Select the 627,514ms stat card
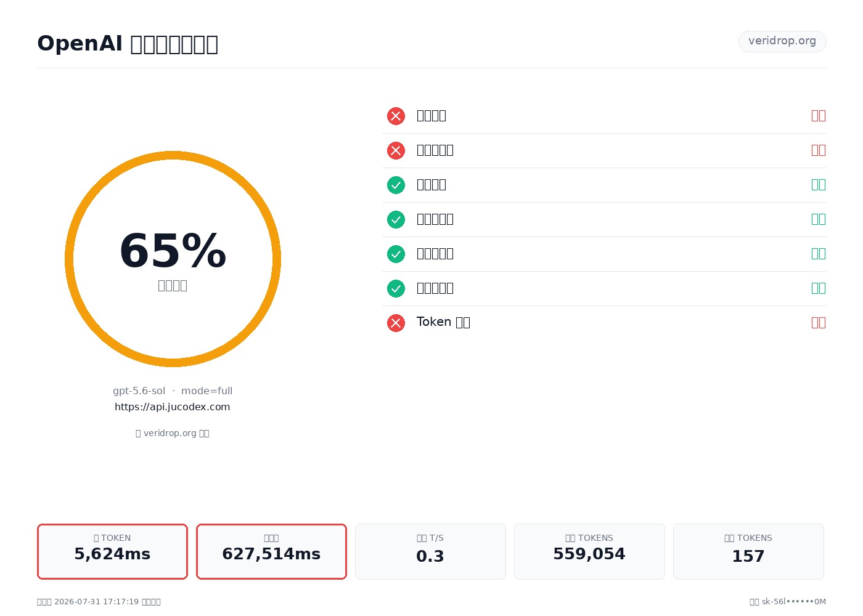863x616 pixels. pyautogui.click(x=271, y=551)
